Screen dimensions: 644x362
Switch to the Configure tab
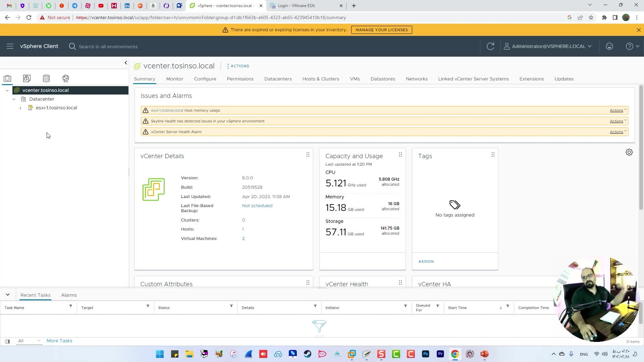[x=205, y=79]
